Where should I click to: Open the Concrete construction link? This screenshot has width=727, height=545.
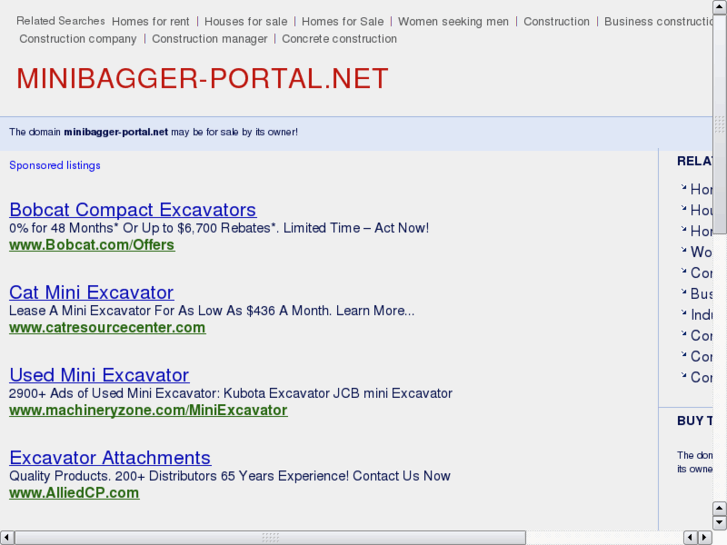click(339, 39)
